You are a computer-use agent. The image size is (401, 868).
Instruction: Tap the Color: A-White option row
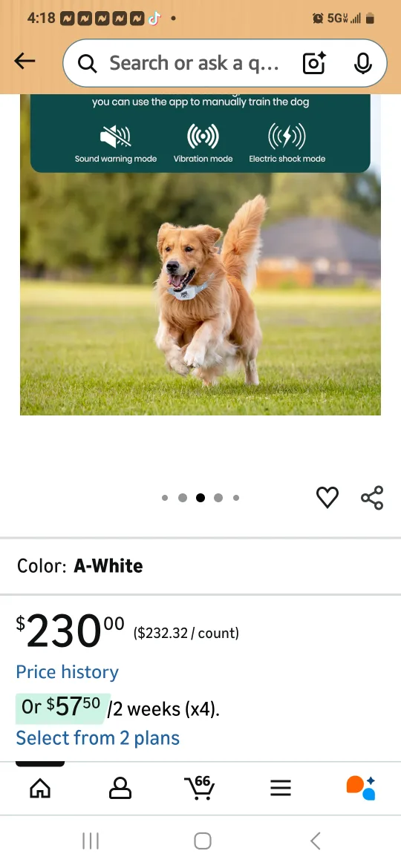pos(200,566)
